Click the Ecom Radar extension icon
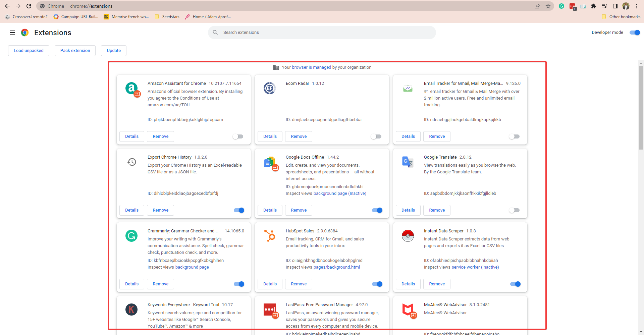Viewport: 644px width, 335px height. (269, 88)
